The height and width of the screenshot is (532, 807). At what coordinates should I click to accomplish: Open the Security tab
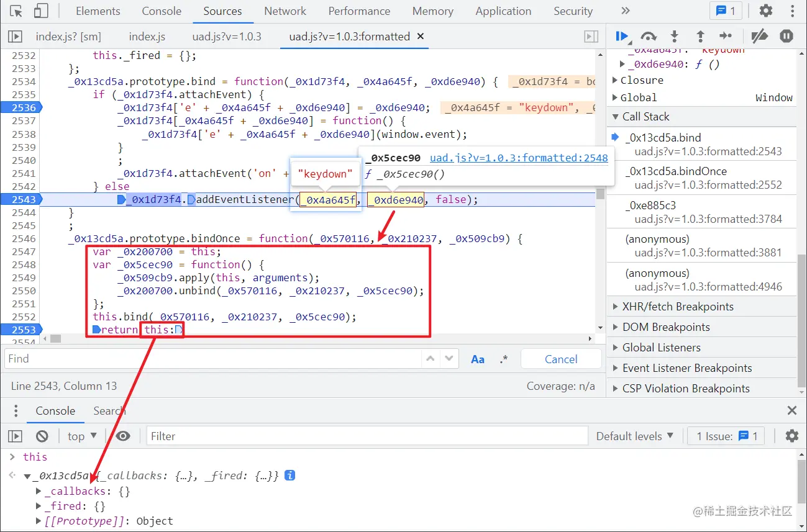pyautogui.click(x=573, y=11)
